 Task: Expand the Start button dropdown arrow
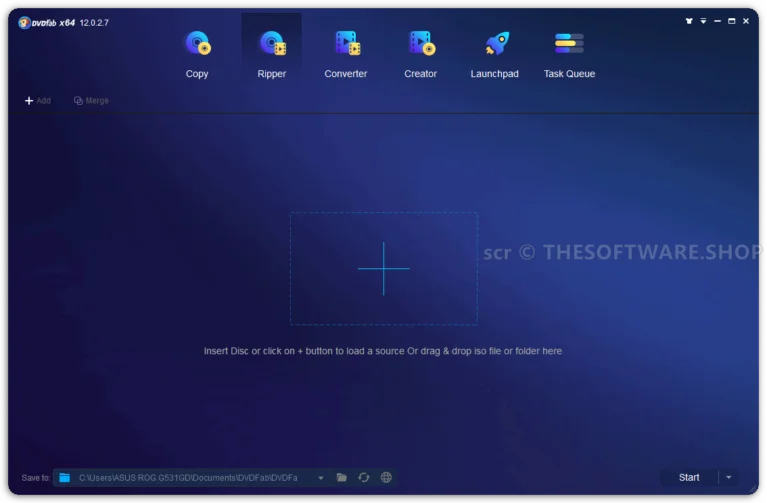coord(729,477)
